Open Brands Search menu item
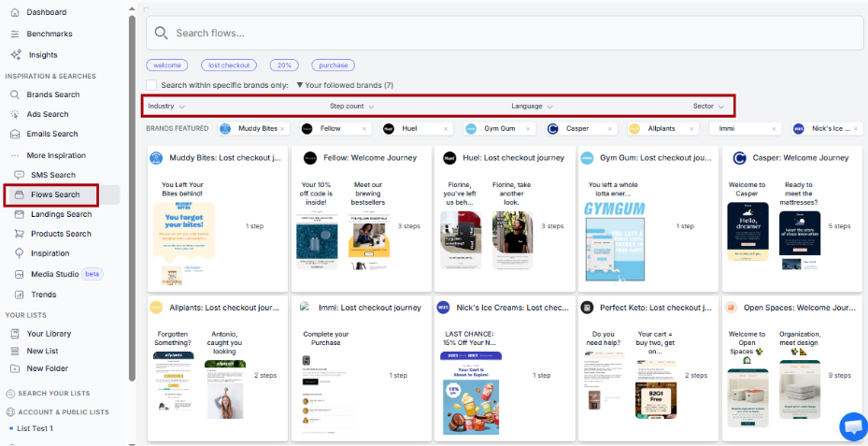Screen dimensions: 868x446 click(x=53, y=94)
